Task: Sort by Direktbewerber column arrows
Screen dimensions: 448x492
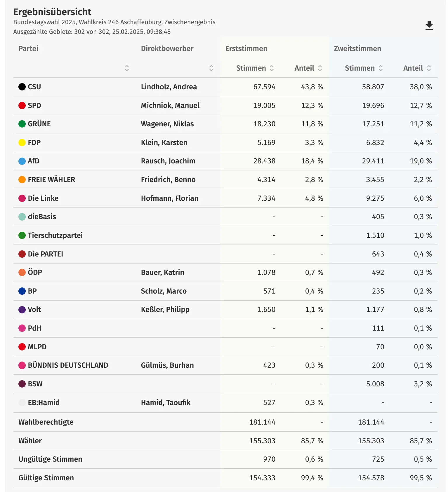Action: coord(211,68)
